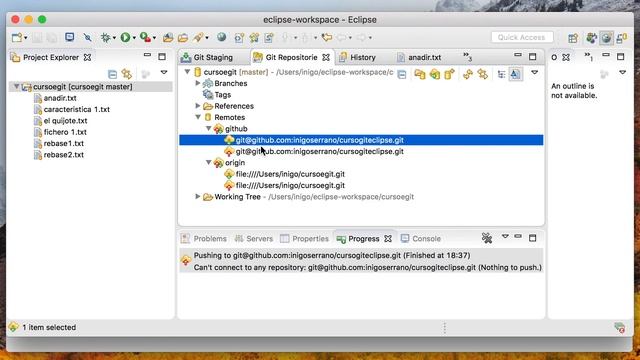640x360 pixels.
Task: Click the green macOS window zoom button
Action: click(42, 20)
